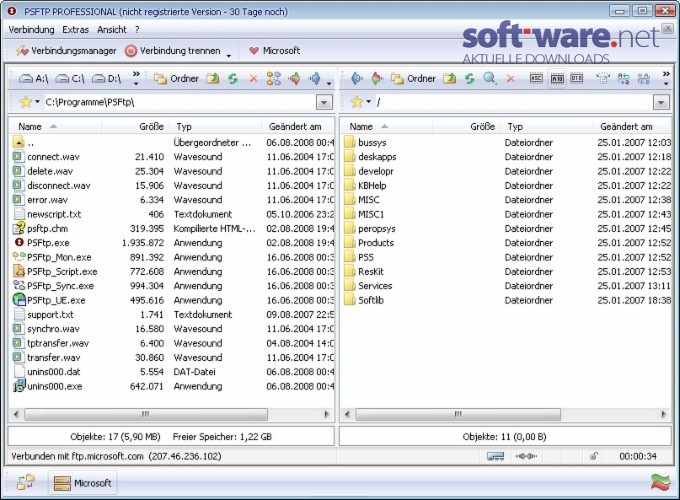Open the Microsoft bookmark in the toolbar
680x500 pixels.
tap(274, 51)
